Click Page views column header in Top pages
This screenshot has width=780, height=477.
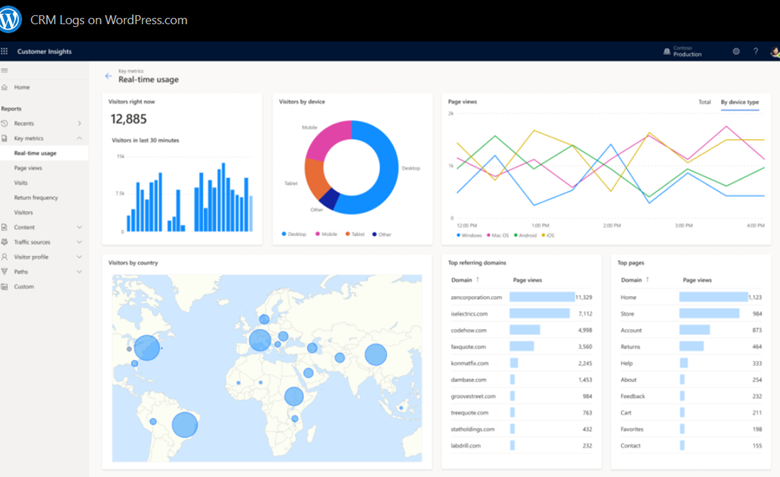point(697,280)
